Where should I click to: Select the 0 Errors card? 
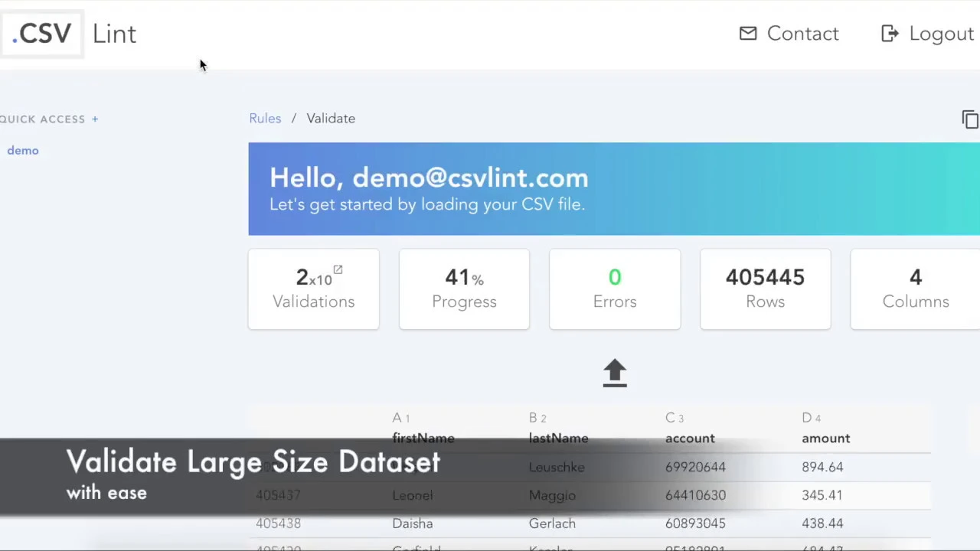pos(615,289)
